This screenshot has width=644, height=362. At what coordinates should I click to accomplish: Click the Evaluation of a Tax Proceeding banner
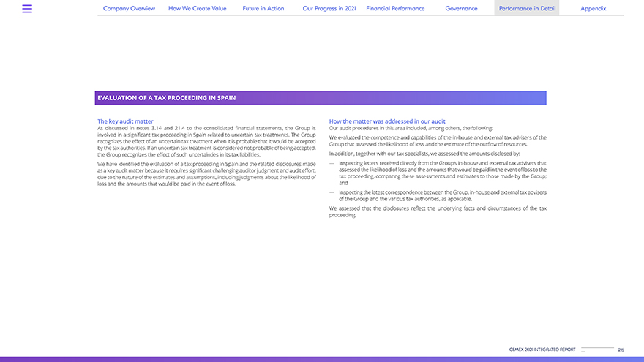(x=321, y=98)
